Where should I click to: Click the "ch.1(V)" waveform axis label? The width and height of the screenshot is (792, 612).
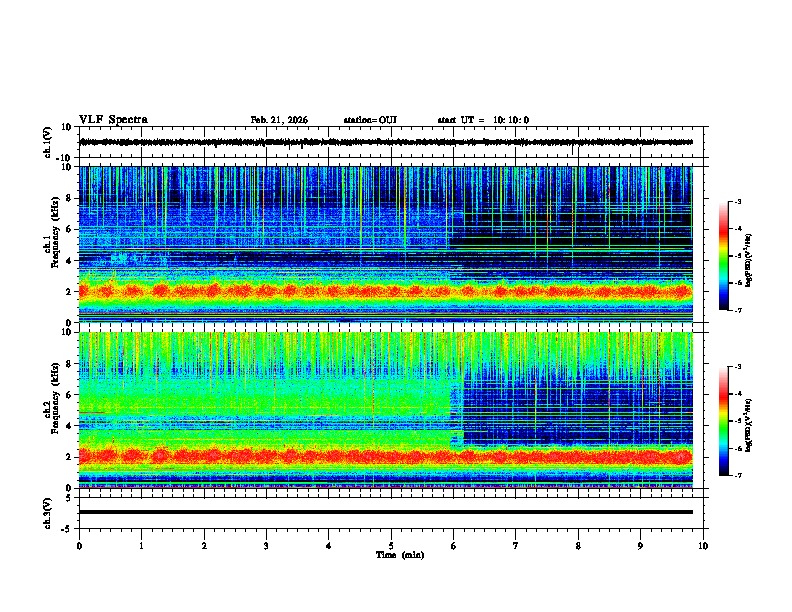pyautogui.click(x=48, y=142)
